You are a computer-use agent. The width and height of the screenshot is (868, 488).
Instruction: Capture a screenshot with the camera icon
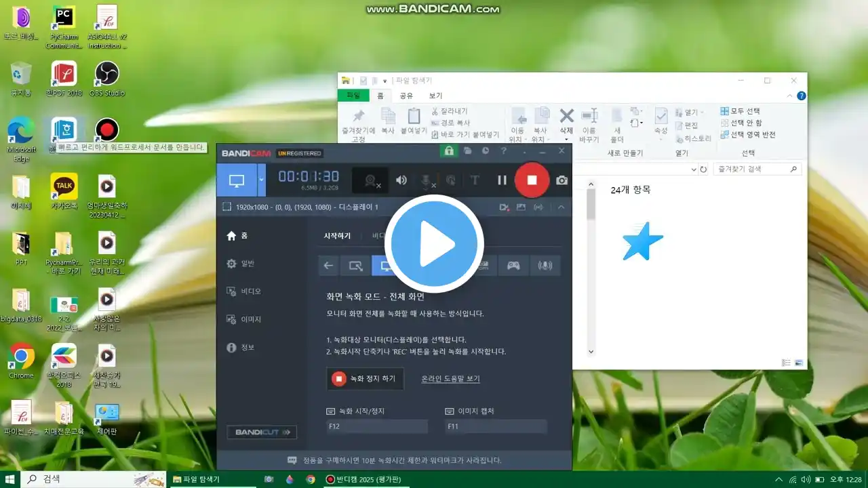tap(561, 180)
